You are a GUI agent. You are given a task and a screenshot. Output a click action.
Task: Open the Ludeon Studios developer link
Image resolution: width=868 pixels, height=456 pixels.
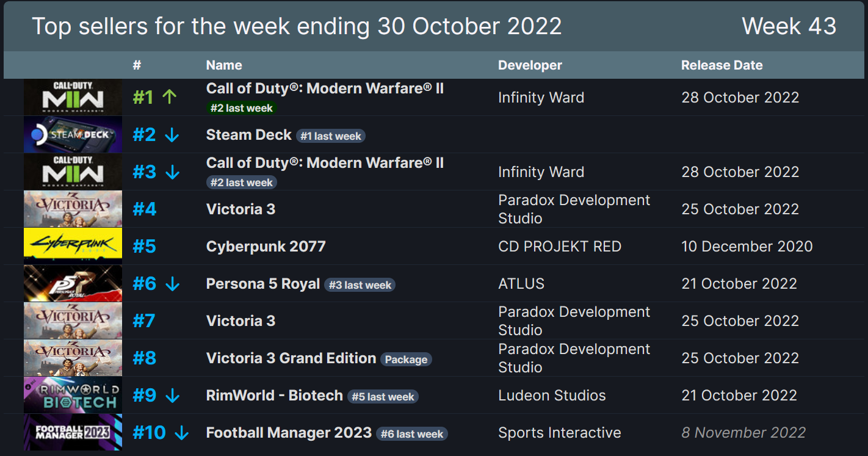tap(552, 396)
